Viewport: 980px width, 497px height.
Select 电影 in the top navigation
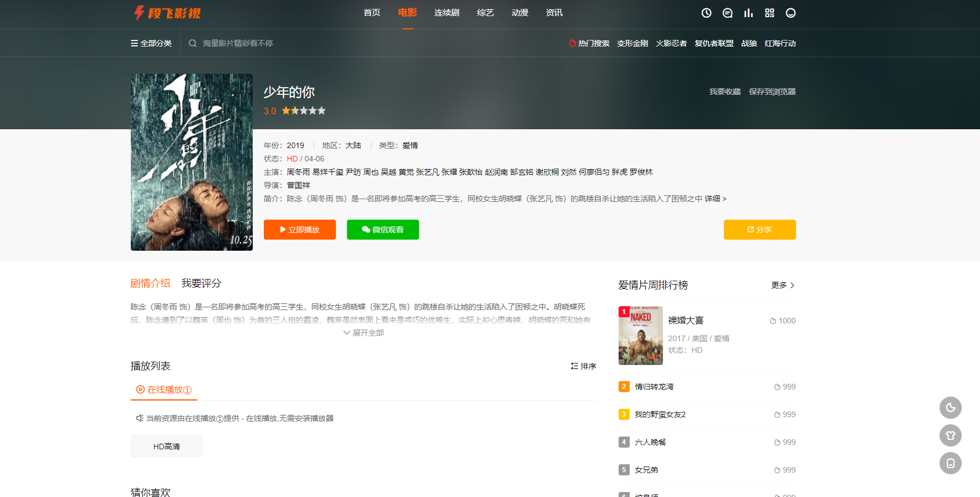[x=407, y=13]
